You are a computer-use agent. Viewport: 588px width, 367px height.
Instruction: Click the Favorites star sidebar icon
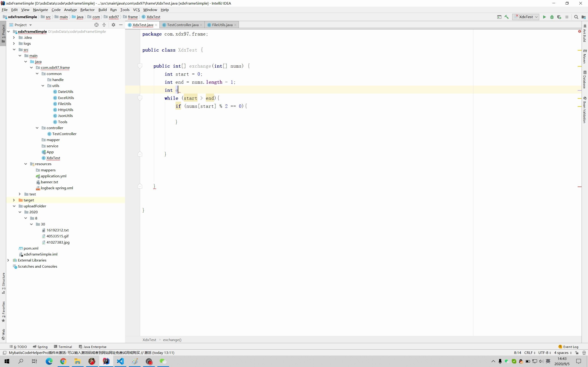tap(4, 314)
